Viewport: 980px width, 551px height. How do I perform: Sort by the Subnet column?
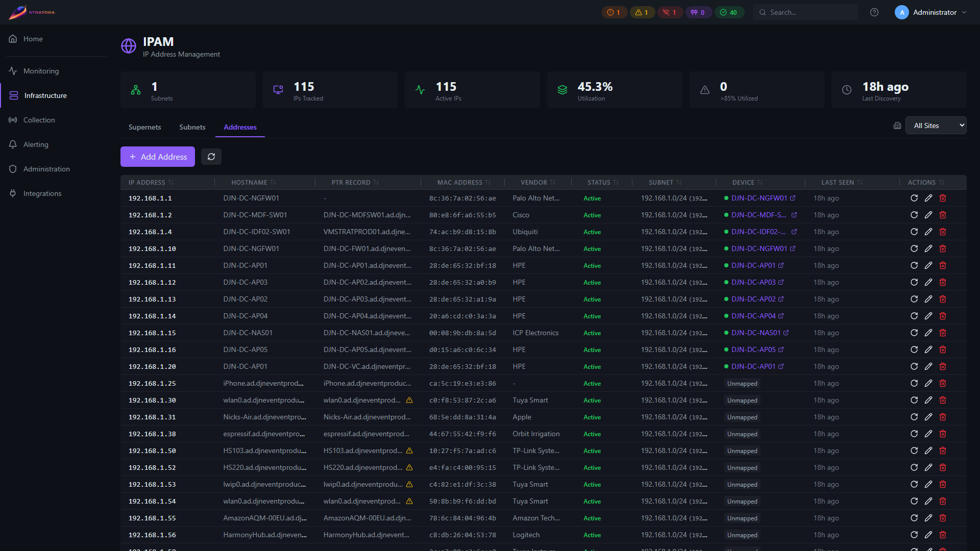[665, 182]
